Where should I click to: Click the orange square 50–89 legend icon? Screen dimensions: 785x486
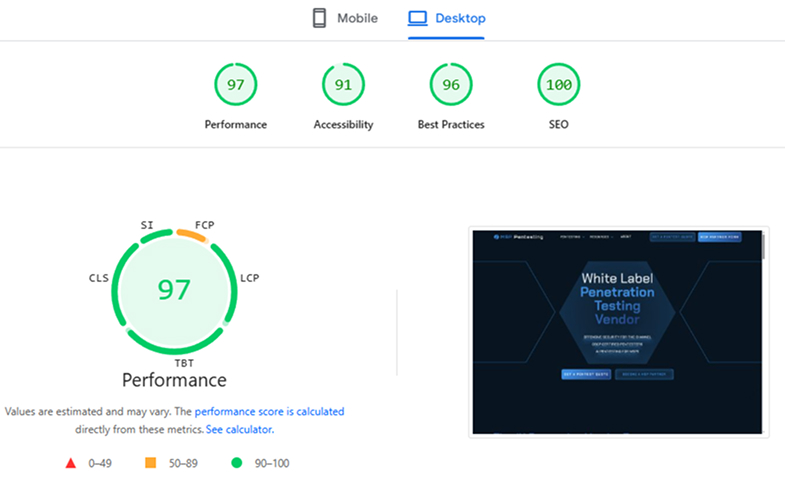click(x=150, y=462)
